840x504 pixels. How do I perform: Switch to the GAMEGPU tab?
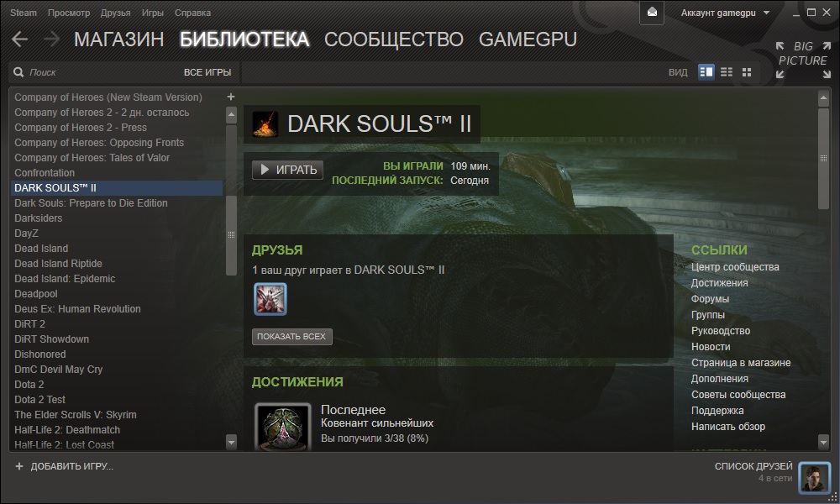[x=528, y=39]
